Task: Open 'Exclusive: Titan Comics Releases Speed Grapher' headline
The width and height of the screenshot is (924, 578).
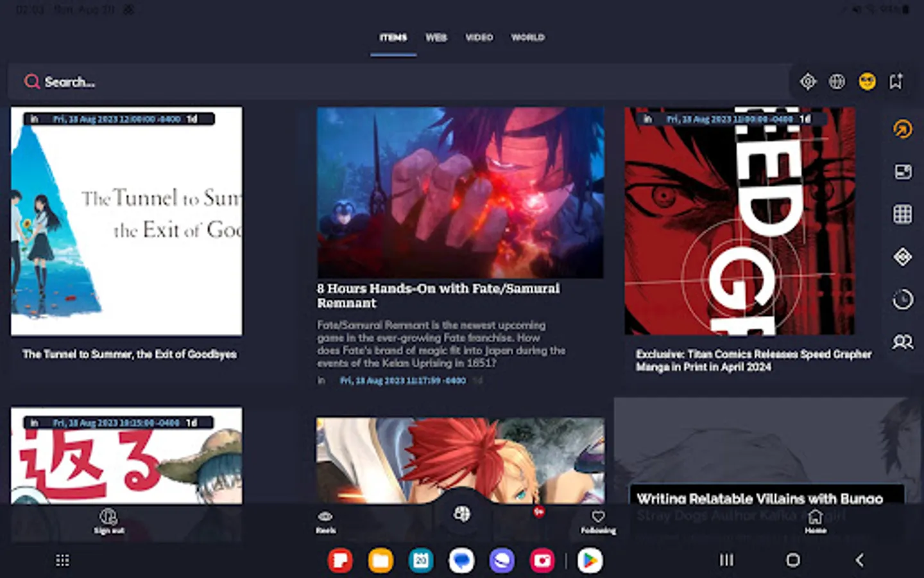Action: 753,360
